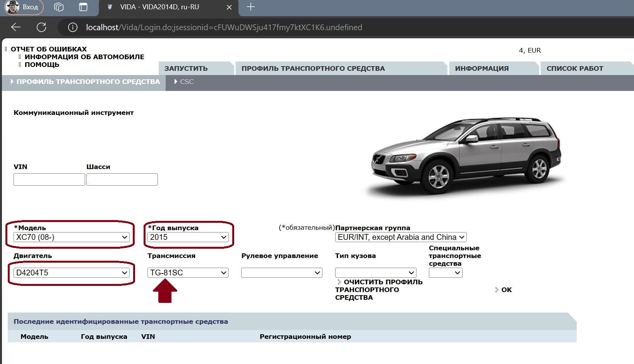Click the browser profile avatar icon
Screen dimensions: 634x364
(12, 7)
